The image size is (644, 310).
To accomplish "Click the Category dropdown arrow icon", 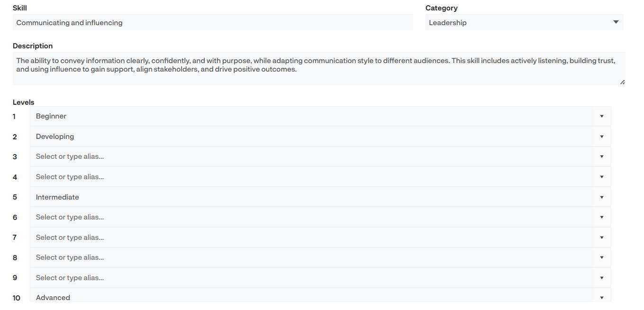I will [616, 22].
